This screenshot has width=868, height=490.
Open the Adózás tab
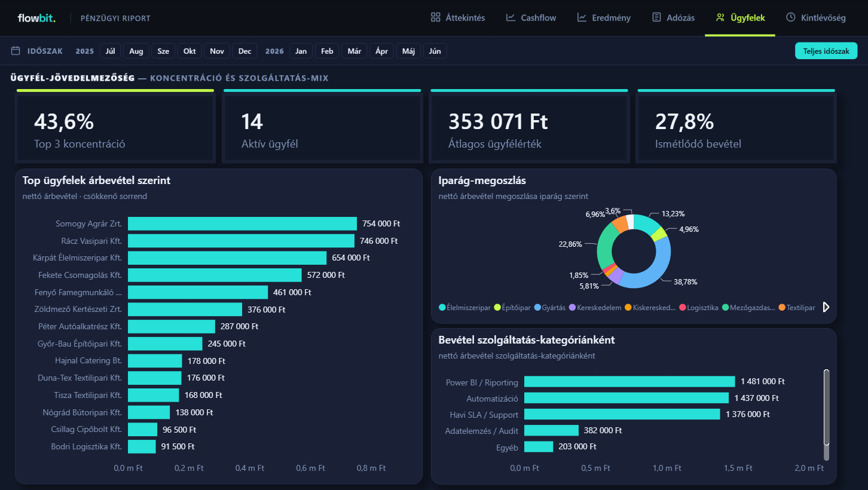tap(673, 18)
